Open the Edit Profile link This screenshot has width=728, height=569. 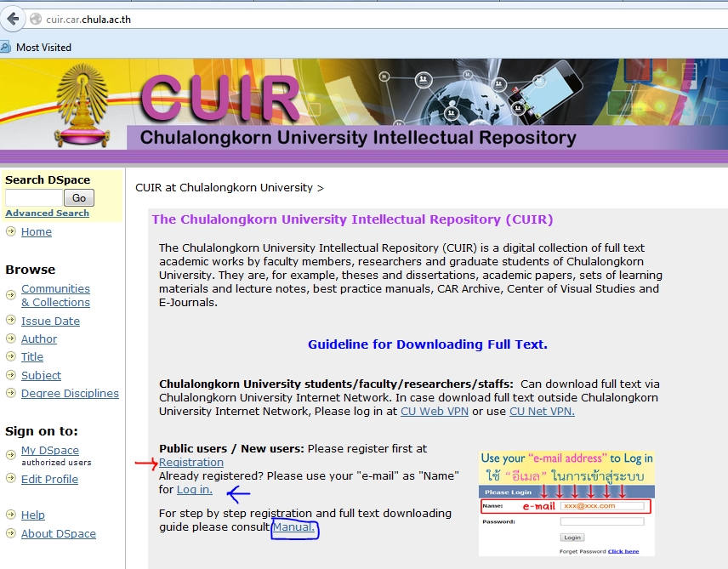pyautogui.click(x=49, y=480)
